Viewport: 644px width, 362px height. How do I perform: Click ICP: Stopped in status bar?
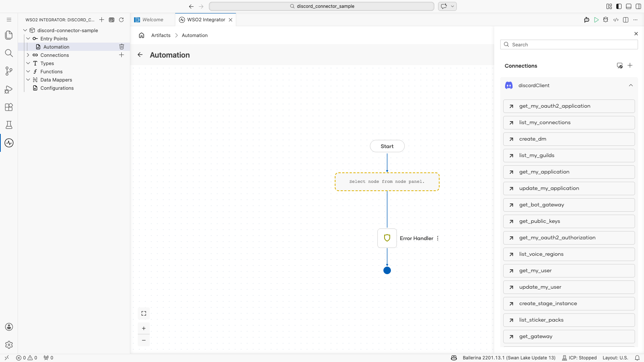[579, 358]
